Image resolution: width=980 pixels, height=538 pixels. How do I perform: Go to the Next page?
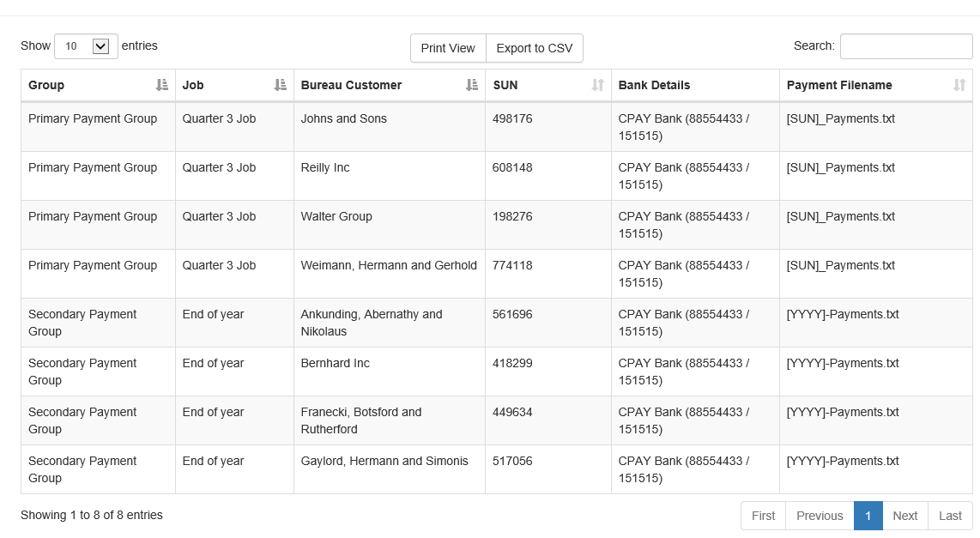point(904,516)
